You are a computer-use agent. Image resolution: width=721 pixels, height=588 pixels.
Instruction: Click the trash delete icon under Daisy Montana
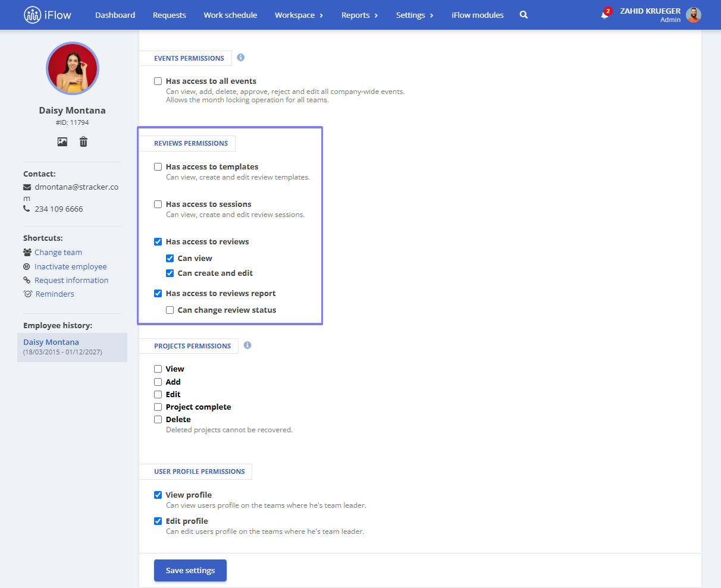pos(83,142)
